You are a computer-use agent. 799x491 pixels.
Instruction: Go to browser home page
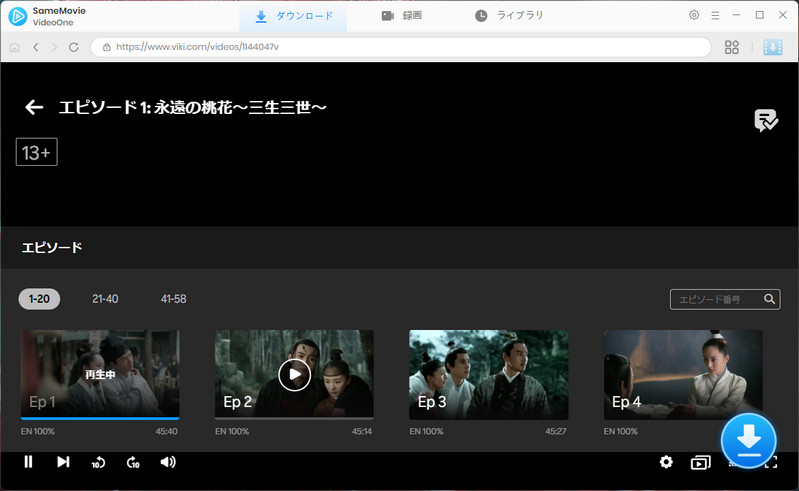tap(15, 47)
